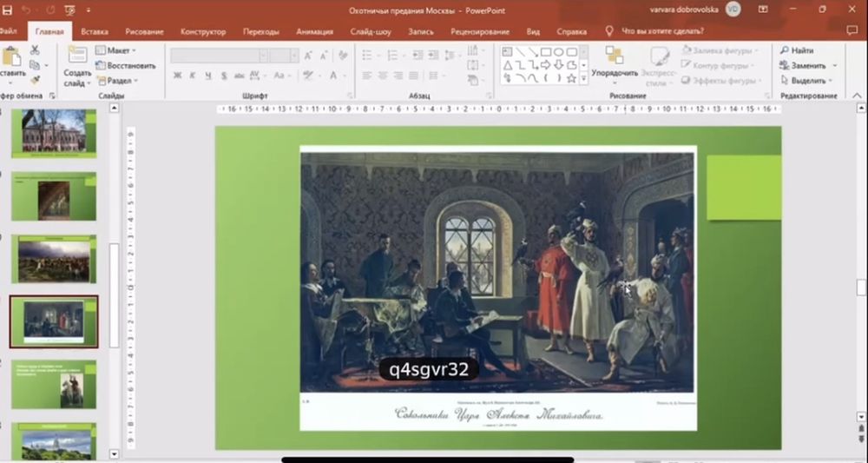Screen dimensions: 868x463
Task: Open the Выделить dropdown
Action: tap(807, 80)
